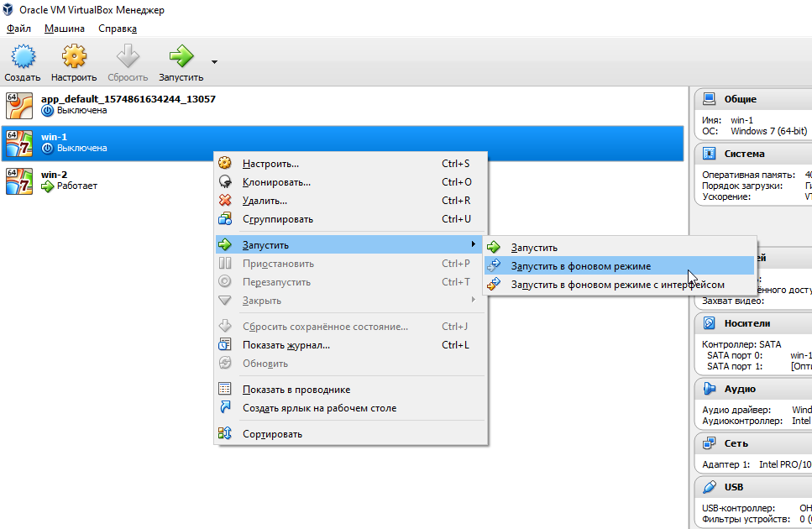The height and width of the screenshot is (529, 812).
Task: Choose Сортировать in context menu
Action: (x=351, y=434)
